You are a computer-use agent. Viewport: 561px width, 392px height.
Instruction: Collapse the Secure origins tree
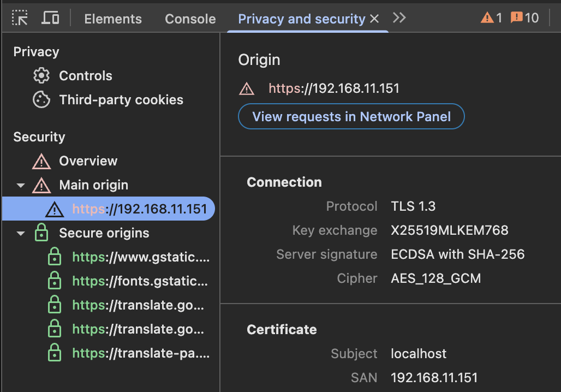(x=20, y=233)
